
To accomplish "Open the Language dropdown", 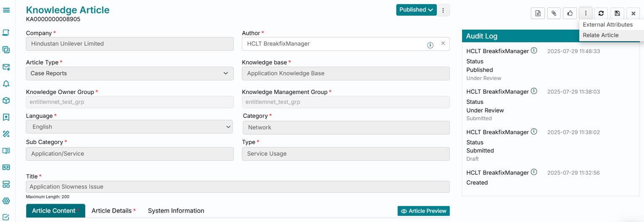I will click(x=129, y=127).
